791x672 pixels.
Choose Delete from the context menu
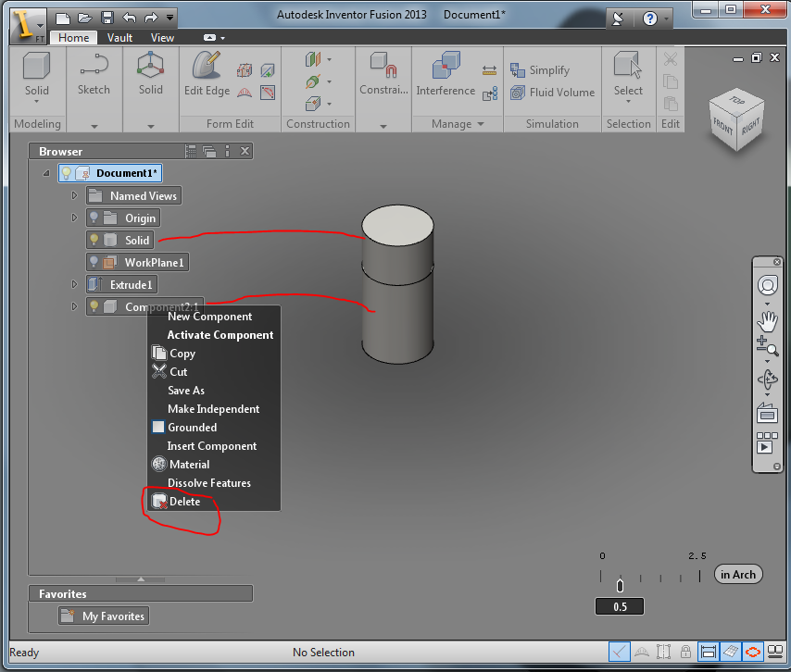pos(184,502)
